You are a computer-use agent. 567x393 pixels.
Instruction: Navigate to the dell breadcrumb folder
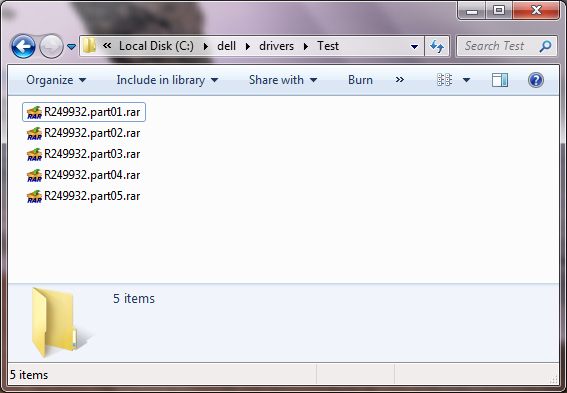[x=226, y=46]
